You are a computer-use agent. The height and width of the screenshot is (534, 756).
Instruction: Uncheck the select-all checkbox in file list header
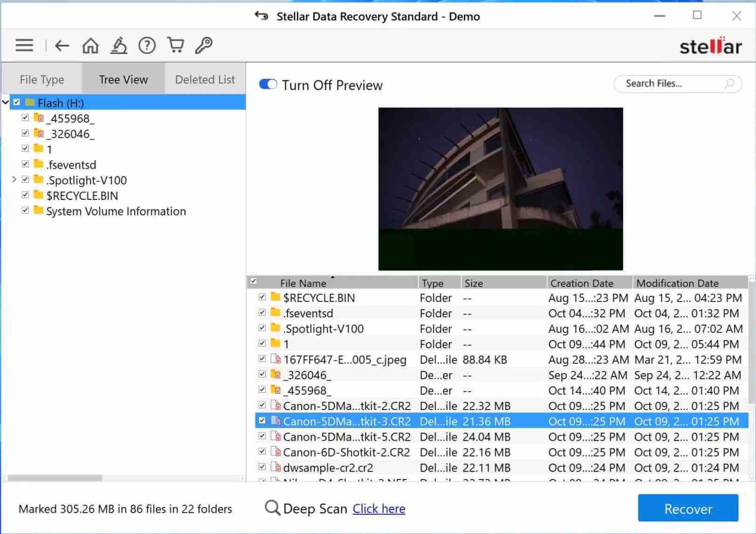254,281
